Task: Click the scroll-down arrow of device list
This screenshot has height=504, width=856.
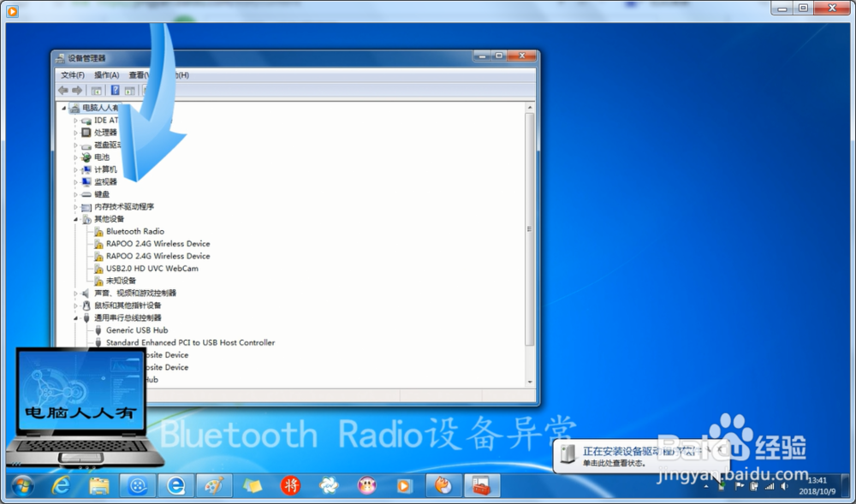Action: coord(530,382)
